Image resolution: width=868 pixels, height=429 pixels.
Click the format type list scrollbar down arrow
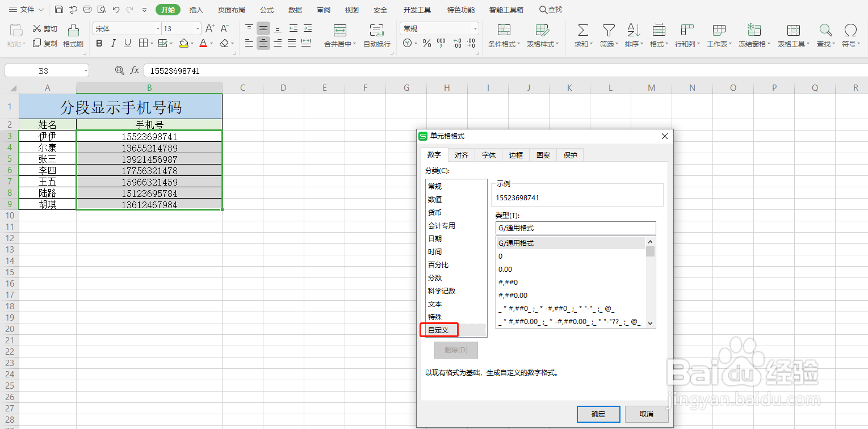click(x=651, y=323)
